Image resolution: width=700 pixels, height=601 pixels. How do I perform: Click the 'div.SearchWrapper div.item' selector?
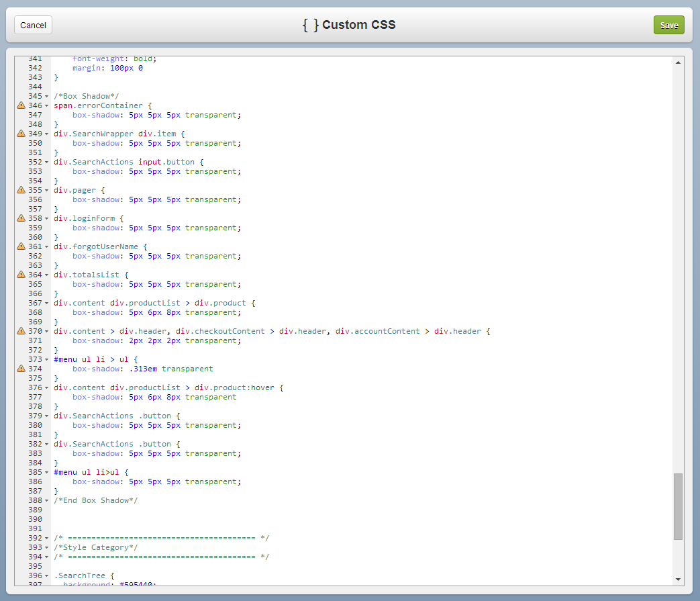click(x=115, y=134)
